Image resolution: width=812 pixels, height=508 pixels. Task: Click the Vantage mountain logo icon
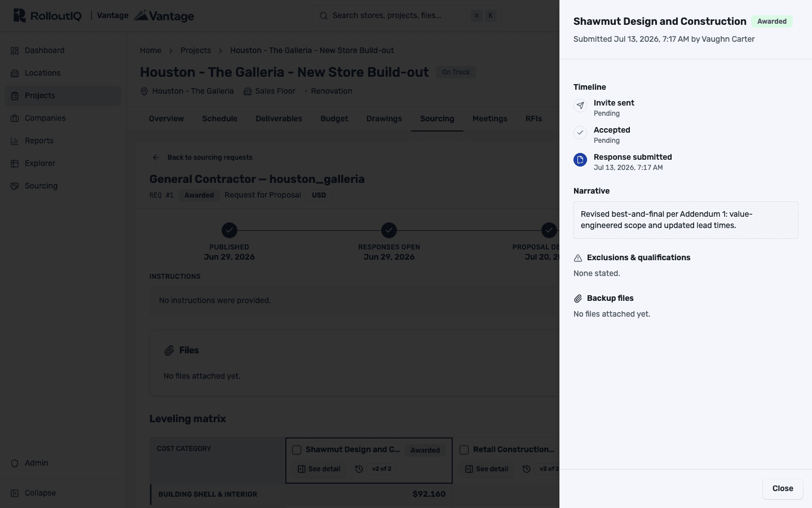click(x=141, y=15)
